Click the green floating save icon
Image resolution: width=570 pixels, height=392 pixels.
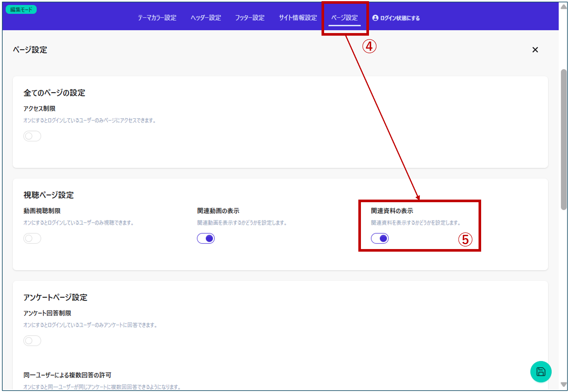click(540, 372)
